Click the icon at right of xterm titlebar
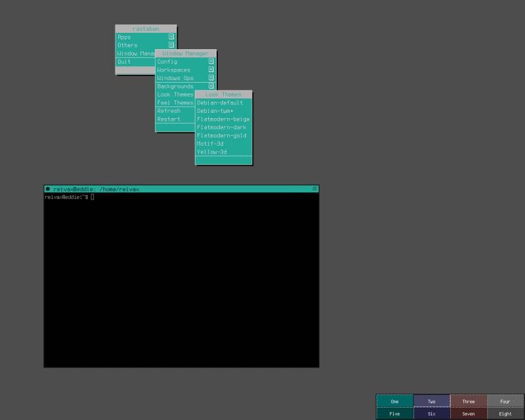The image size is (525, 420). (x=314, y=187)
